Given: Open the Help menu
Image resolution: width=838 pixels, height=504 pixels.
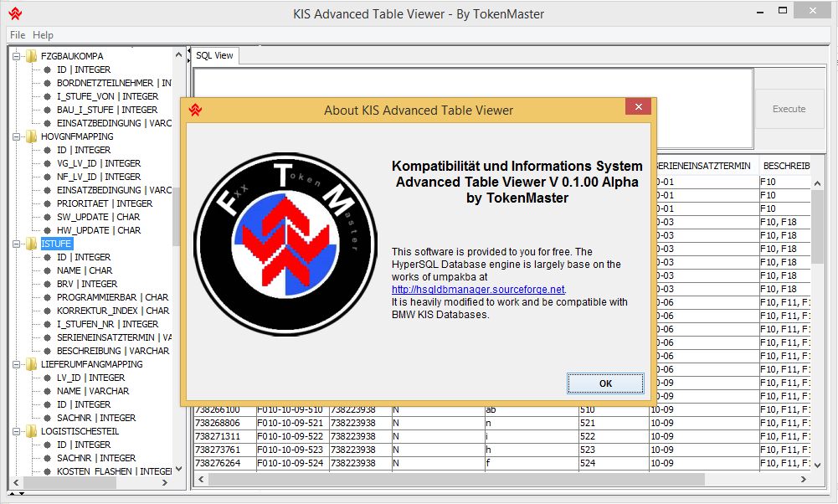Looking at the screenshot, I should [x=43, y=34].
